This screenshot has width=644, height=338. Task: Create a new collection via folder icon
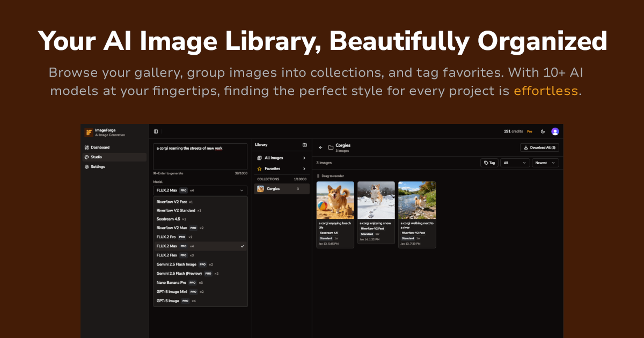[x=305, y=145]
